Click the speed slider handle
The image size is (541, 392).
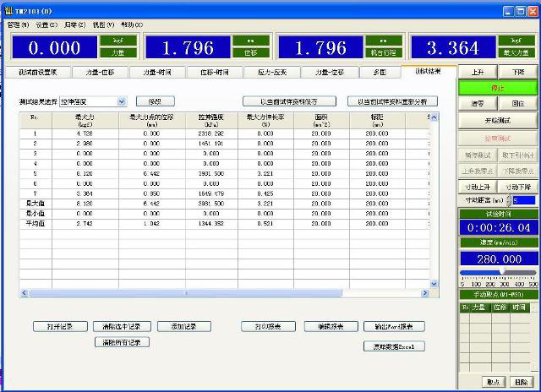[x=503, y=272]
